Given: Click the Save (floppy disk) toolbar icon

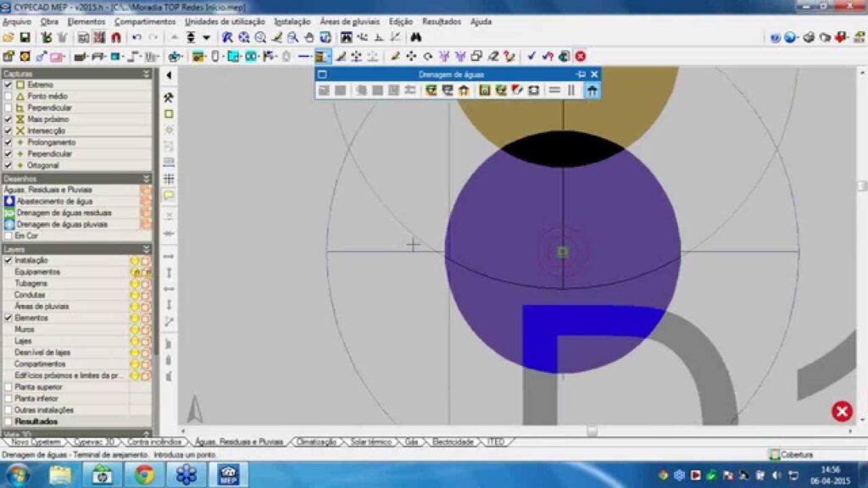Looking at the screenshot, I should pos(25,38).
